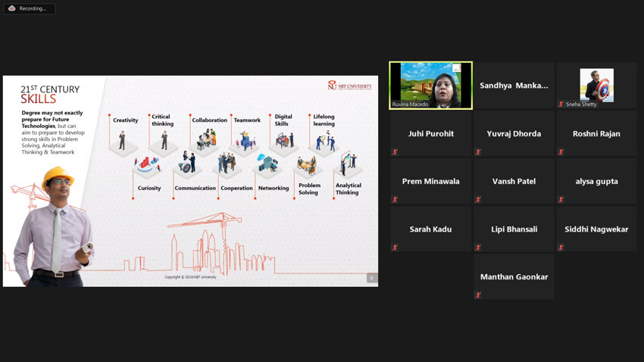This screenshot has height=362, width=644.
Task: Select Roshni Rajan's participant tile
Action: pyautogui.click(x=596, y=133)
